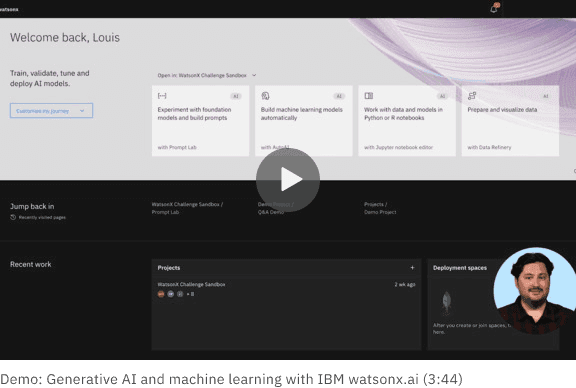Viewport: 576px width, 388px height.
Task: Add a new project with plus icon
Action: pos(412,267)
